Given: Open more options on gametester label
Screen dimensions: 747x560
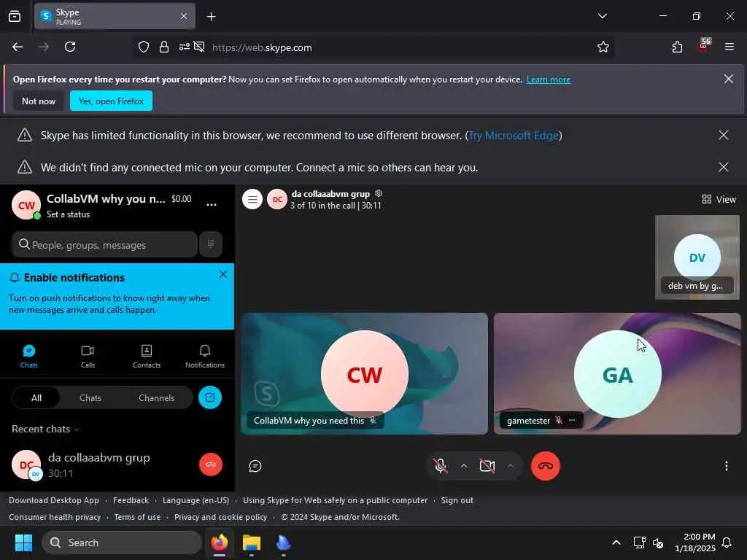Looking at the screenshot, I should 572,420.
